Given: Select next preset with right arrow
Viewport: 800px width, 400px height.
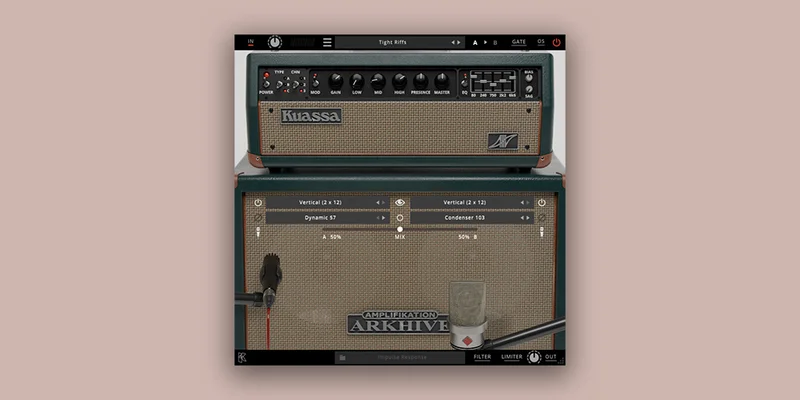Looking at the screenshot, I should (x=459, y=42).
